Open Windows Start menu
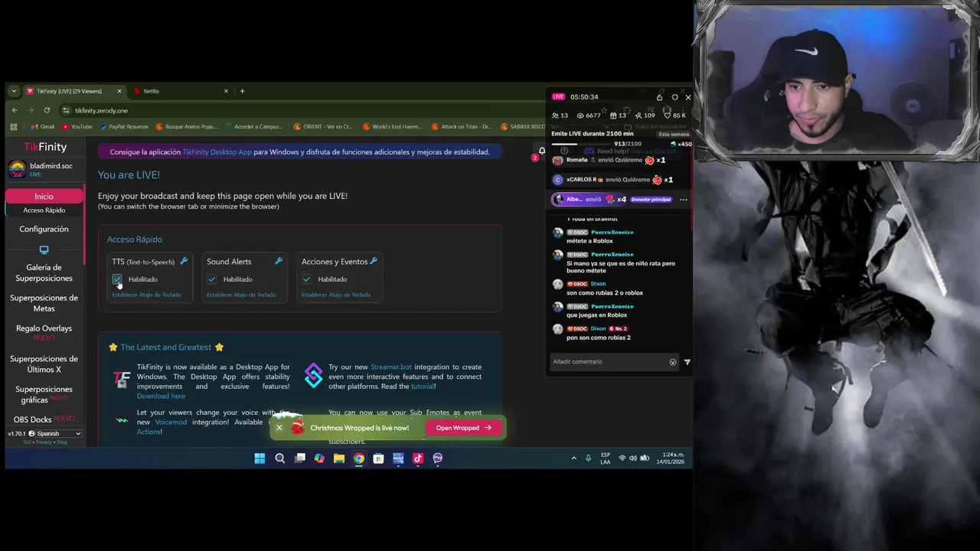 (260, 458)
